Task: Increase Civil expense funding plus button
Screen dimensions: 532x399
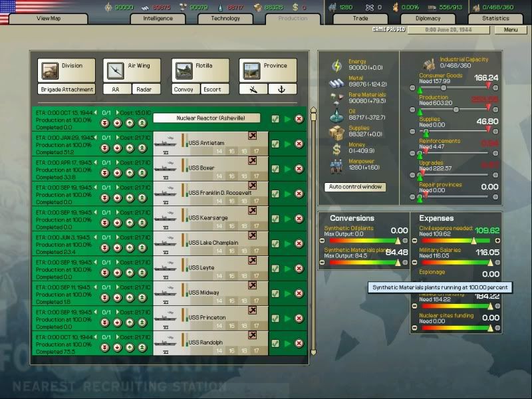Action: 497,241
